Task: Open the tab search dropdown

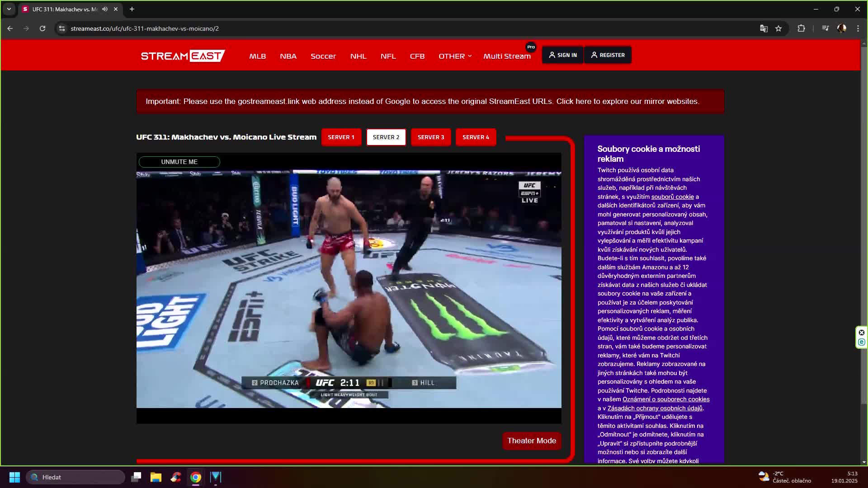Action: [x=9, y=9]
